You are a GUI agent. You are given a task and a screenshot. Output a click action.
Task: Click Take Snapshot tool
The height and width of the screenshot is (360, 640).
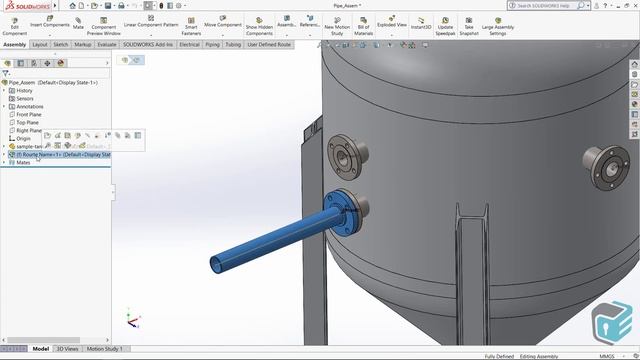(469, 27)
